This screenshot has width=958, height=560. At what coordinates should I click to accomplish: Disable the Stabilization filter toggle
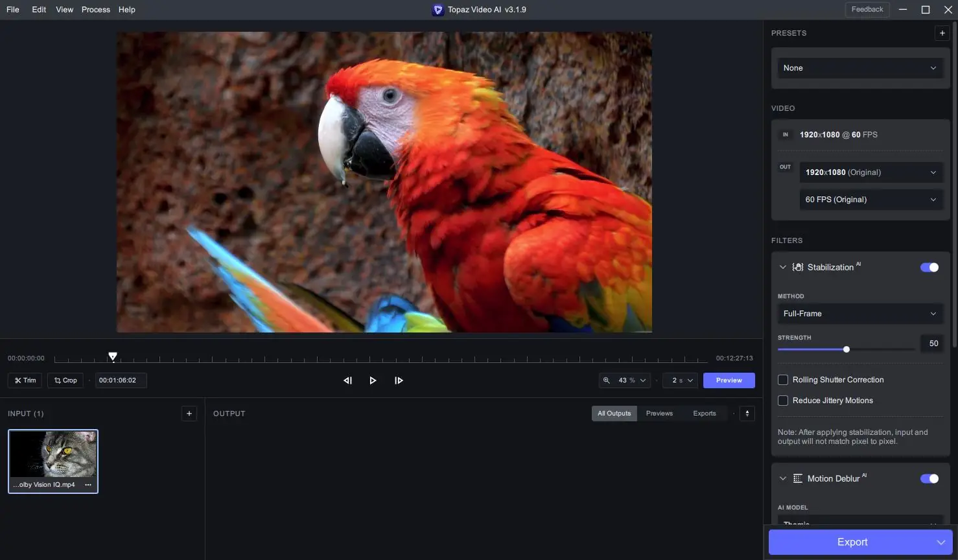click(929, 267)
